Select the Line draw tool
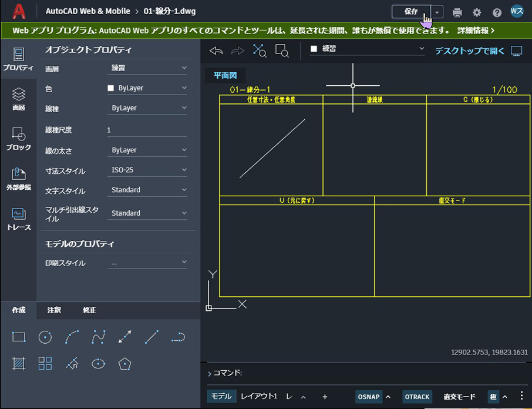The image size is (532, 409). [151, 337]
